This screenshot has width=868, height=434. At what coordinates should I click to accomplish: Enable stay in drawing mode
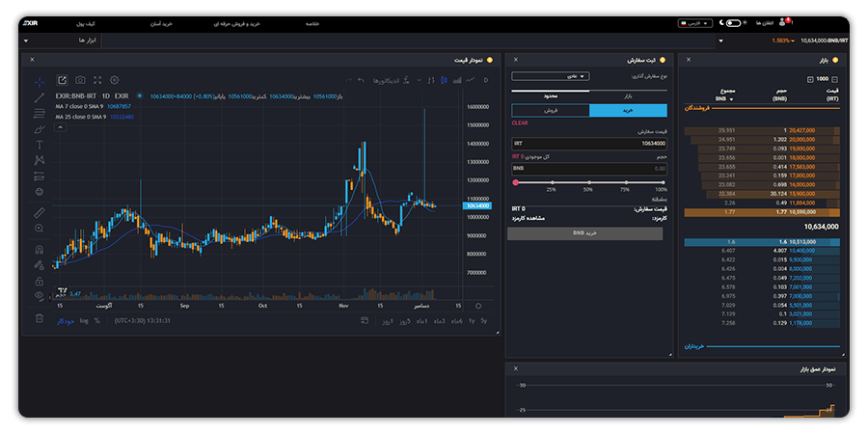click(40, 264)
